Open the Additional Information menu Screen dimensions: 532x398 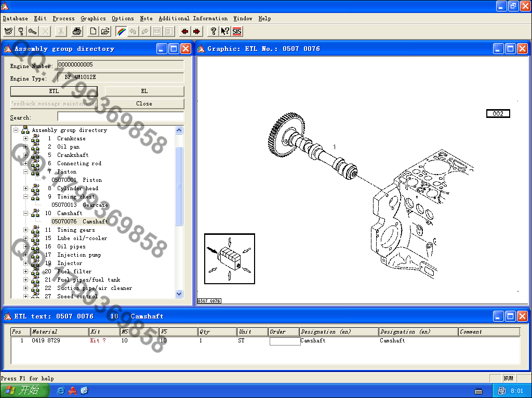[193, 18]
